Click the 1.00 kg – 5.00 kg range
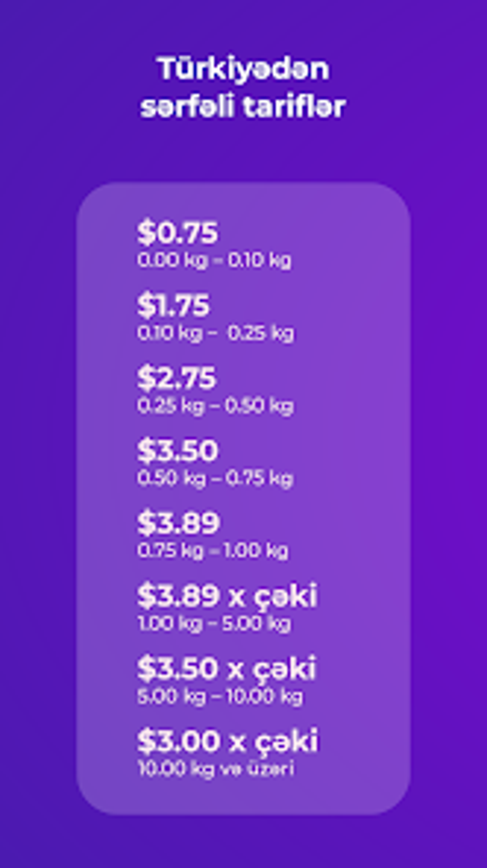This screenshot has width=487, height=868. click(214, 624)
